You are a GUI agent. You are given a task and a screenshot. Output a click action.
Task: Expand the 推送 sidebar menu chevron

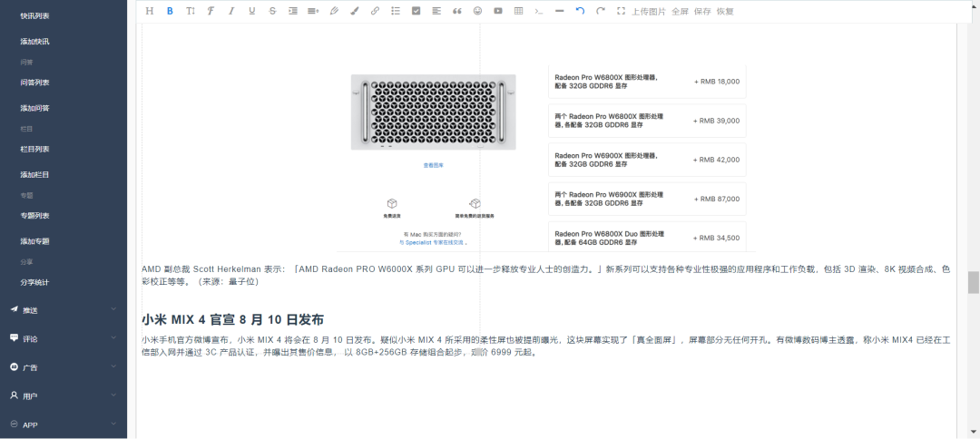[113, 309]
